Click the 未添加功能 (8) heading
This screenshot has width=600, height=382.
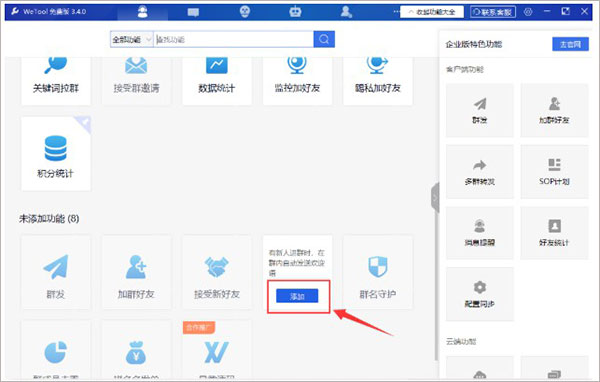[x=49, y=219]
